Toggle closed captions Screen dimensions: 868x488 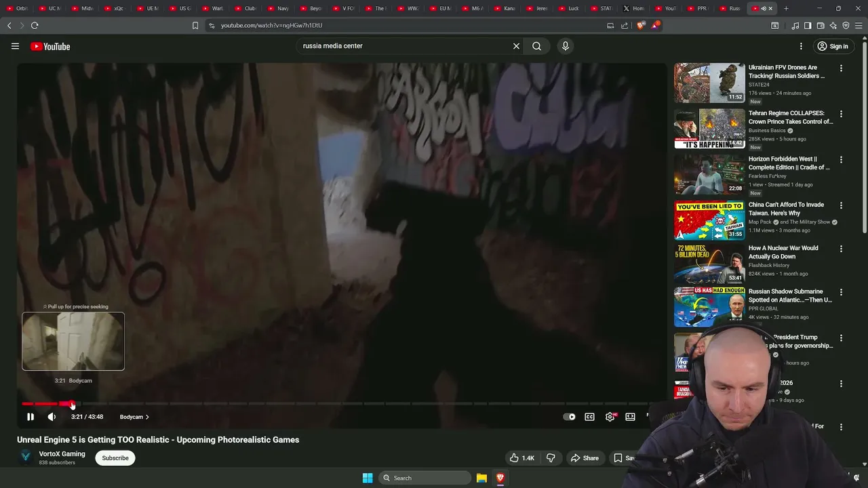pyautogui.click(x=590, y=417)
